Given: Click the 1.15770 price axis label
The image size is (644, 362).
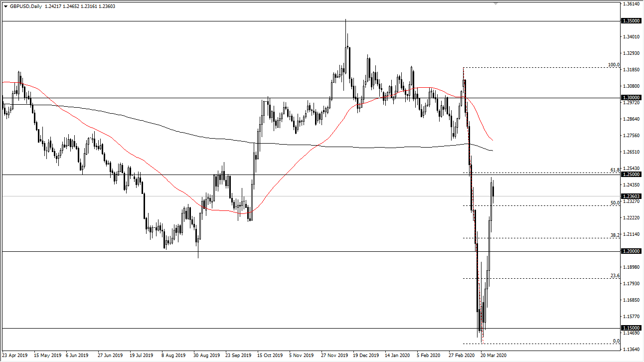Looking at the screenshot, I should 632,317.
